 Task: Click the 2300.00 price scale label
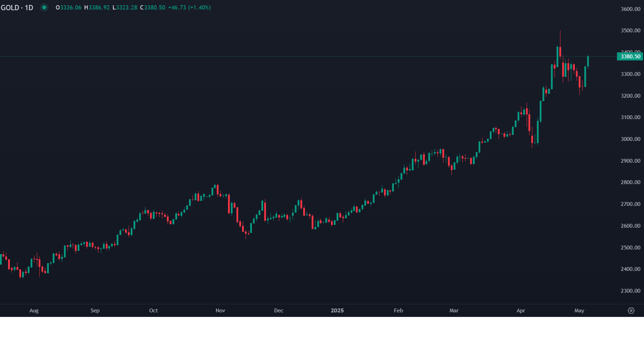pyautogui.click(x=630, y=291)
